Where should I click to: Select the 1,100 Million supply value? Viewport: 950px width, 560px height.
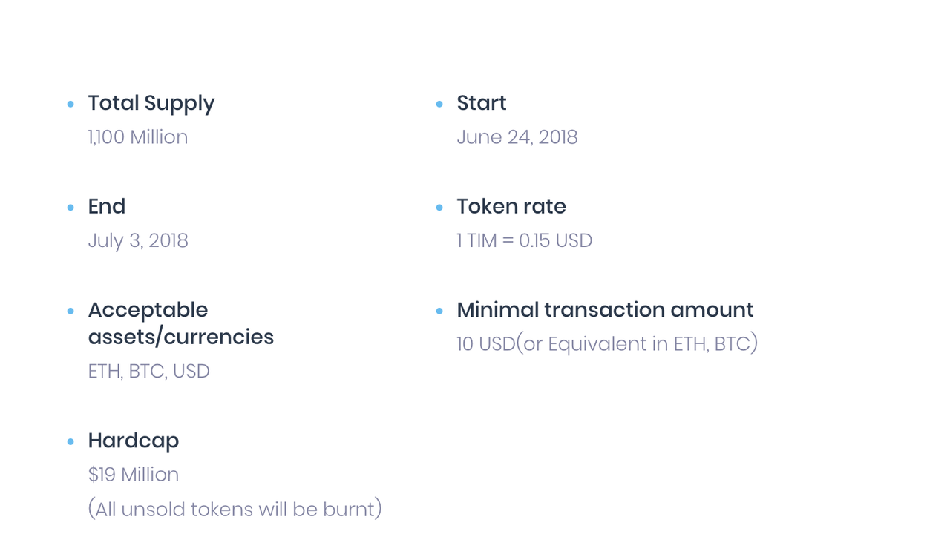(x=138, y=137)
